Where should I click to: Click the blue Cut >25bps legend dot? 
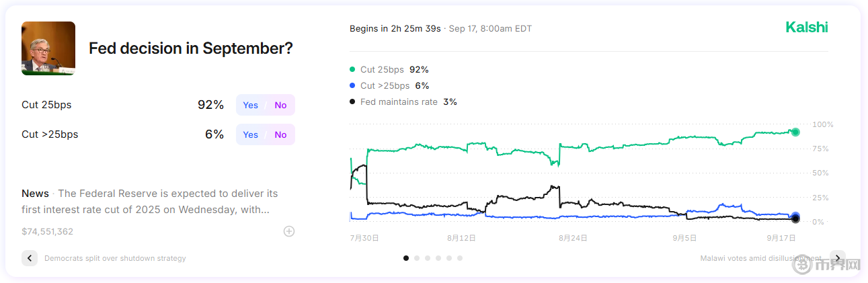(x=352, y=85)
